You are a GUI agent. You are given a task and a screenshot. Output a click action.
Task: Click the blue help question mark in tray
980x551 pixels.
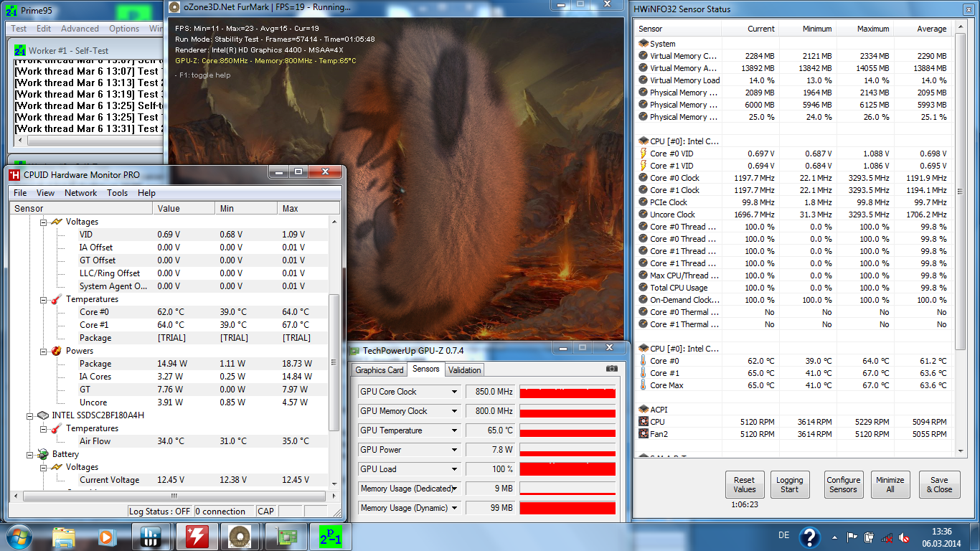coord(809,537)
